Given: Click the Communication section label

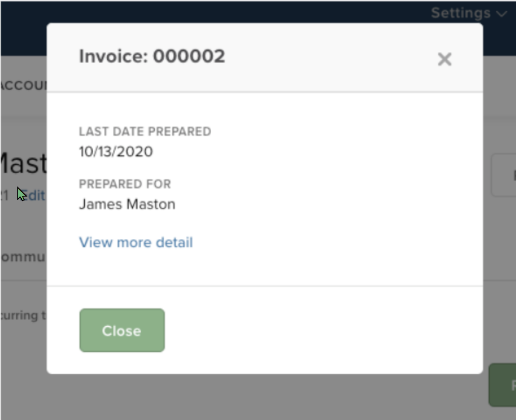Looking at the screenshot, I should pos(22,257).
